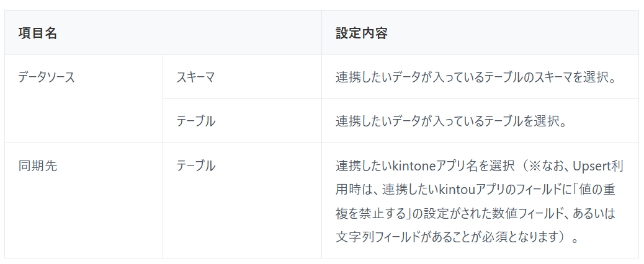
Task: Click the word kintone in the description
Action: point(411,166)
